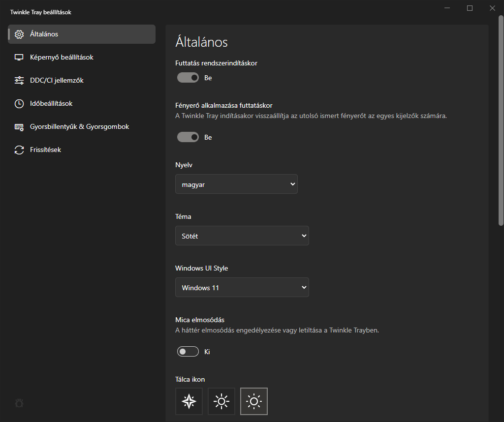Close the Twinkle Tray settings window
This screenshot has width=504, height=422.
tap(492, 8)
